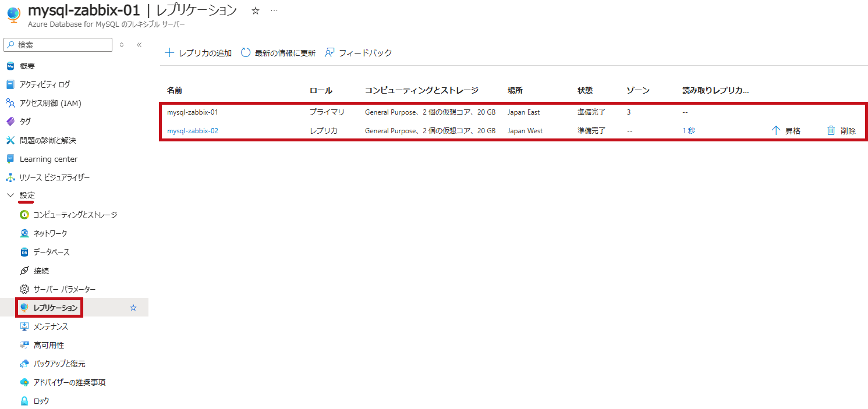Delete replica using 削除
868x409 pixels.
[x=841, y=131]
